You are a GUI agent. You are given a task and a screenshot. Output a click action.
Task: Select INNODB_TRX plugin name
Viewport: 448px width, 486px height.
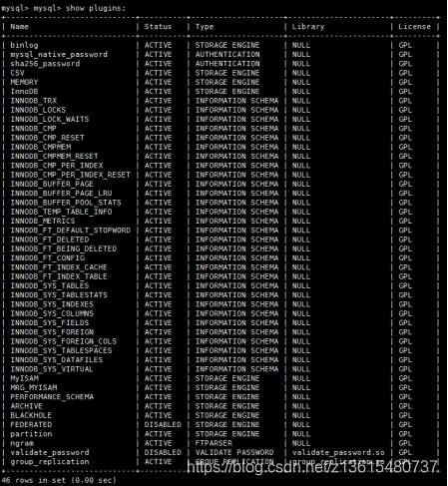[33, 101]
